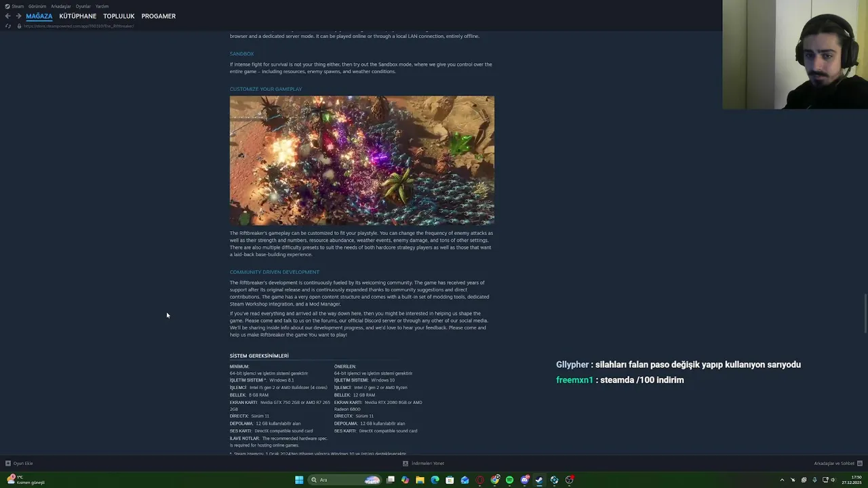This screenshot has width=868, height=488.
Task: Click the taskbar Ara search box
Action: tap(344, 480)
